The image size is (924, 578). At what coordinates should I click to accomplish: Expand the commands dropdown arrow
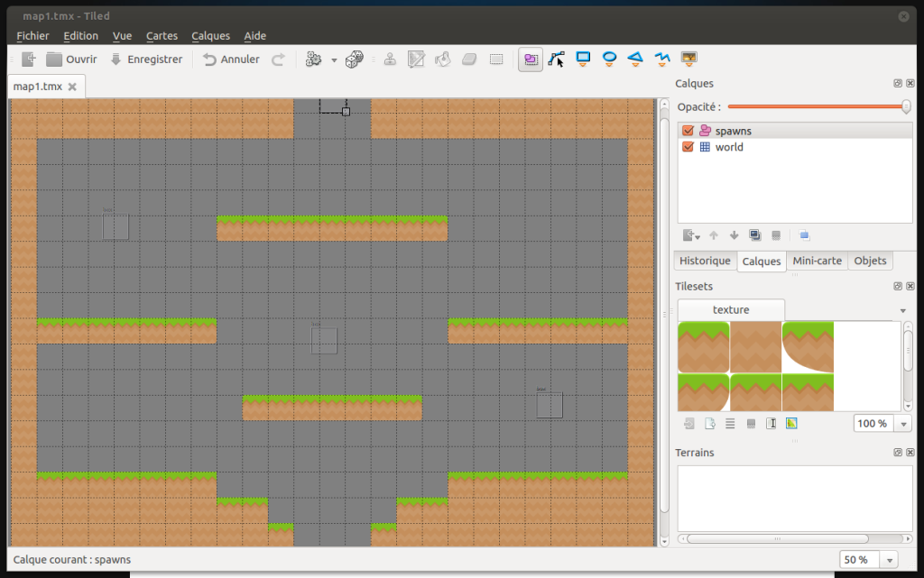(x=334, y=60)
